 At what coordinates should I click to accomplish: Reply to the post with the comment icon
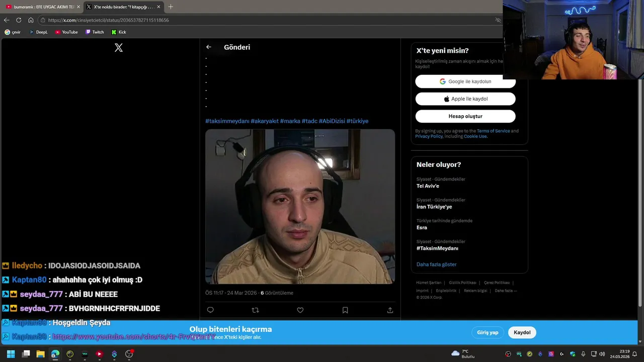[210, 310]
